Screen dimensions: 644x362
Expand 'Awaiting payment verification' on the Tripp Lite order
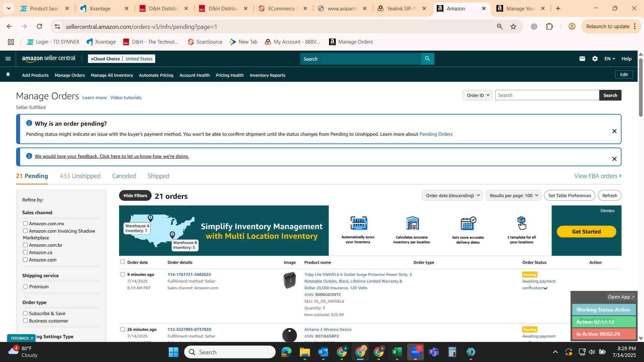pos(545,288)
